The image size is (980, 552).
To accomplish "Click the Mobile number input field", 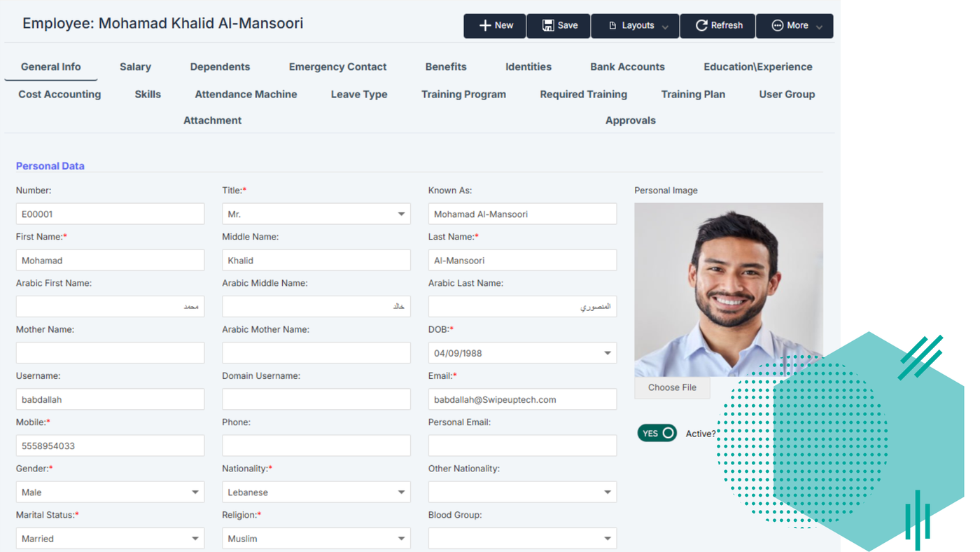I will tap(110, 446).
